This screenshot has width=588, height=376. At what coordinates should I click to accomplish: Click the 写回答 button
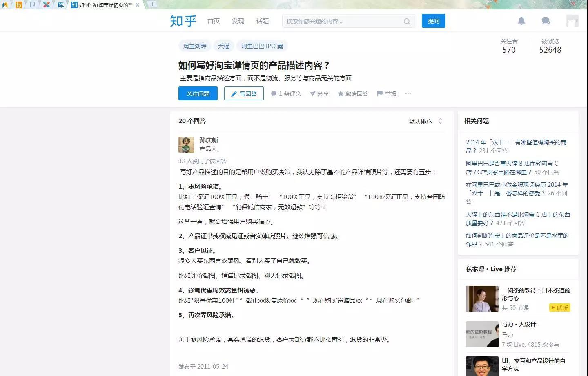(244, 93)
